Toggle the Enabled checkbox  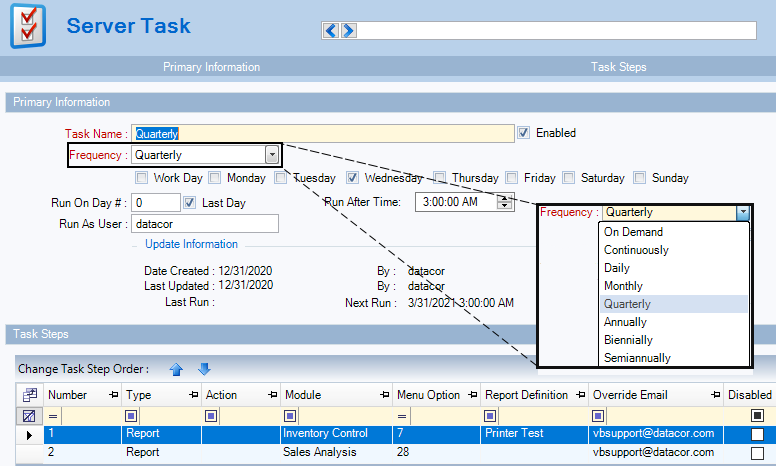(524, 133)
